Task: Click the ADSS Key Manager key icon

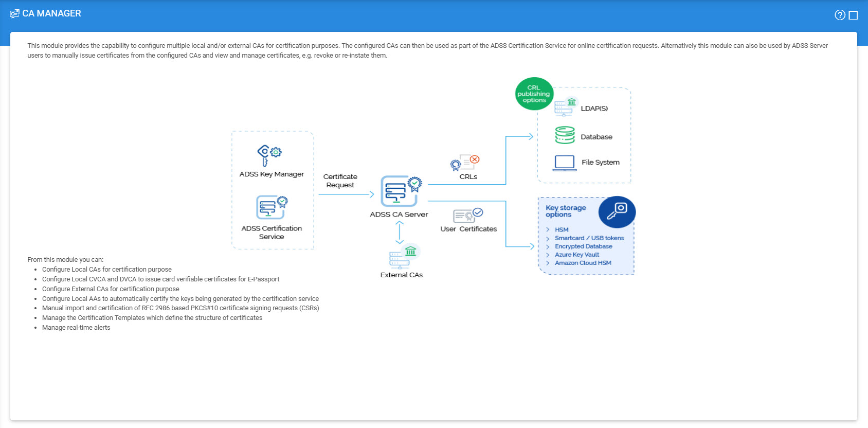Action: pos(269,155)
